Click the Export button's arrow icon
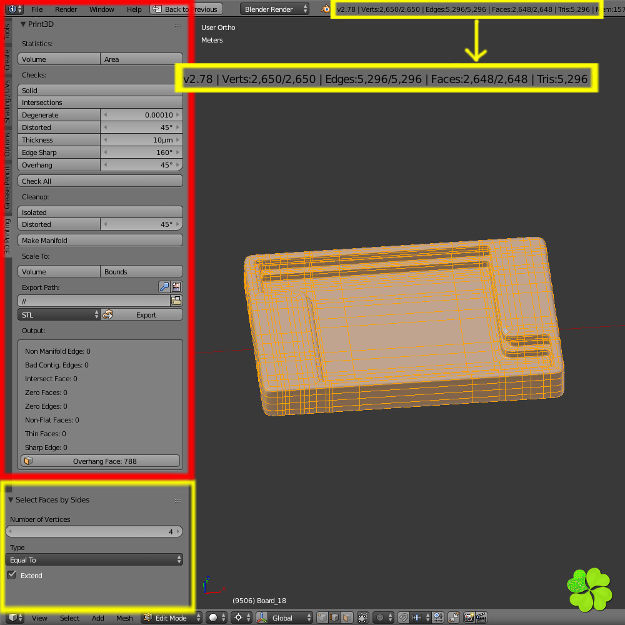Image resolution: width=625 pixels, height=625 pixels. (107, 314)
